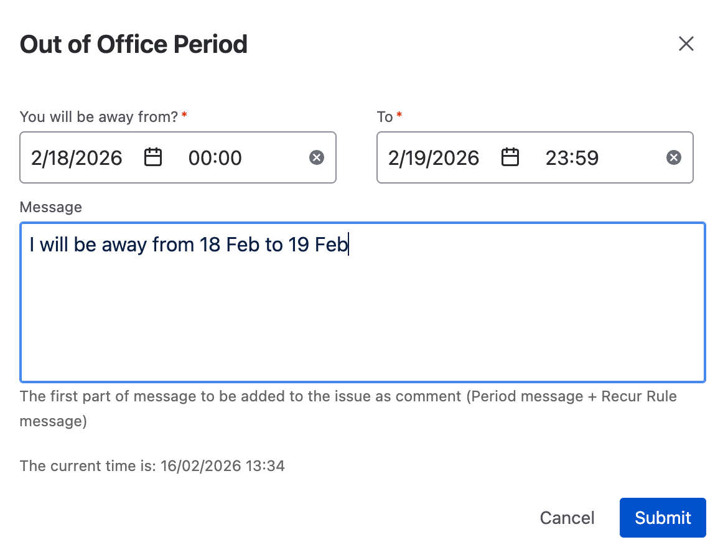Select minutes 59 in To time
Viewport: 728px width, 560px height.
(586, 158)
